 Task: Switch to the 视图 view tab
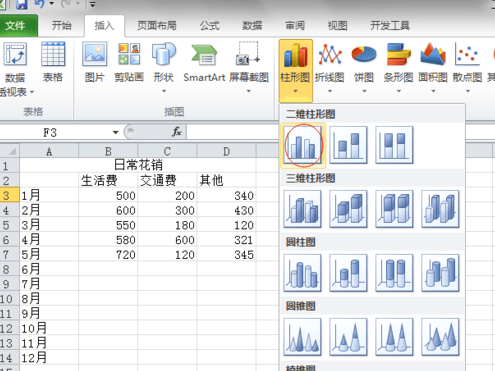click(337, 25)
